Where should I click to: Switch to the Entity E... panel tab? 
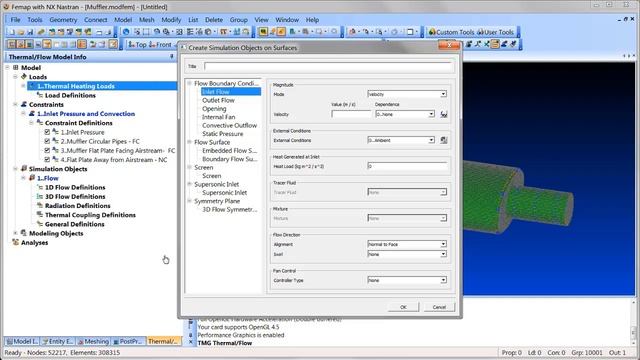pyautogui.click(x=58, y=341)
